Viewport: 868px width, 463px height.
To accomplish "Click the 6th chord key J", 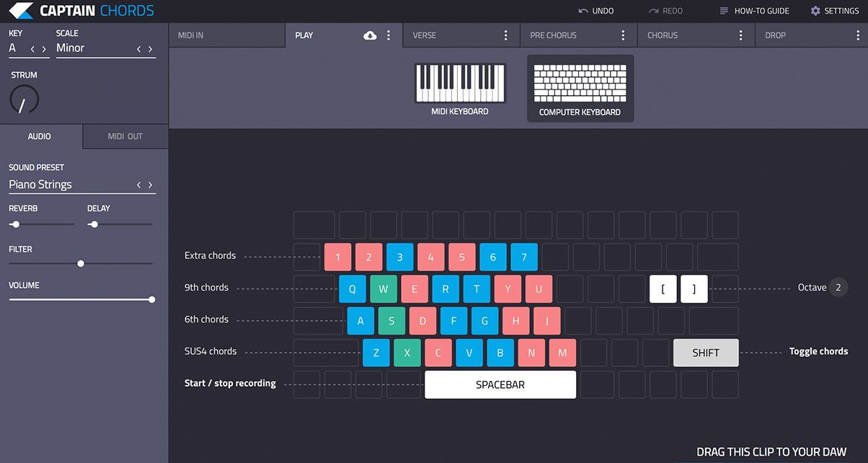I will [x=546, y=321].
